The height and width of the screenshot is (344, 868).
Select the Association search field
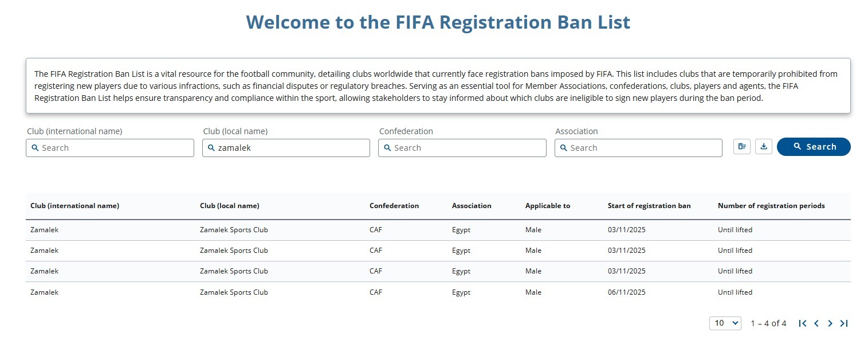pyautogui.click(x=638, y=148)
